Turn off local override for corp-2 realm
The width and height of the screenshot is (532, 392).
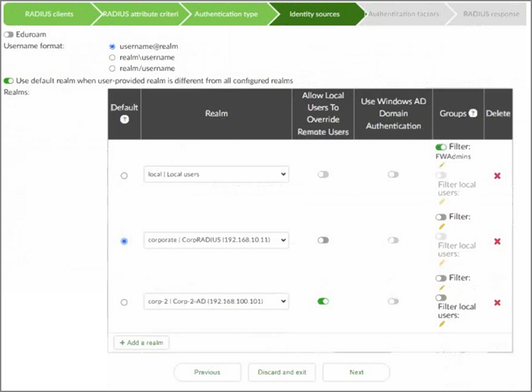tap(323, 302)
